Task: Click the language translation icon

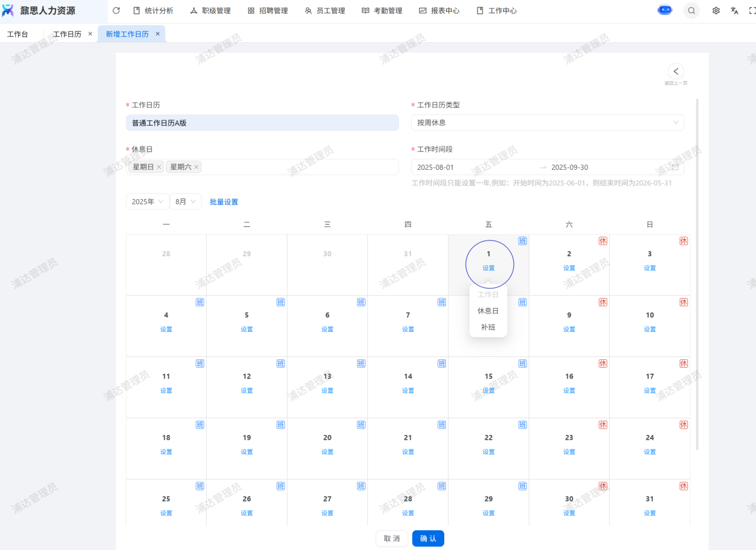Action: click(x=735, y=11)
